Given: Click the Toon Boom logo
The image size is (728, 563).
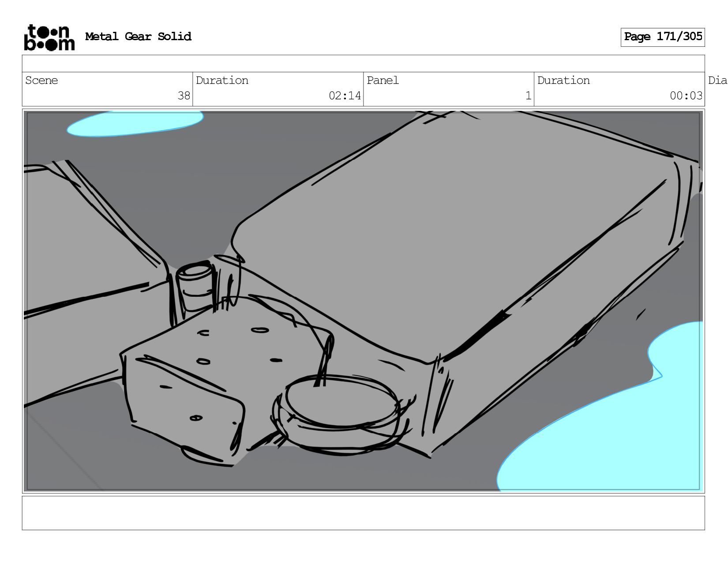Looking at the screenshot, I should click(x=49, y=37).
